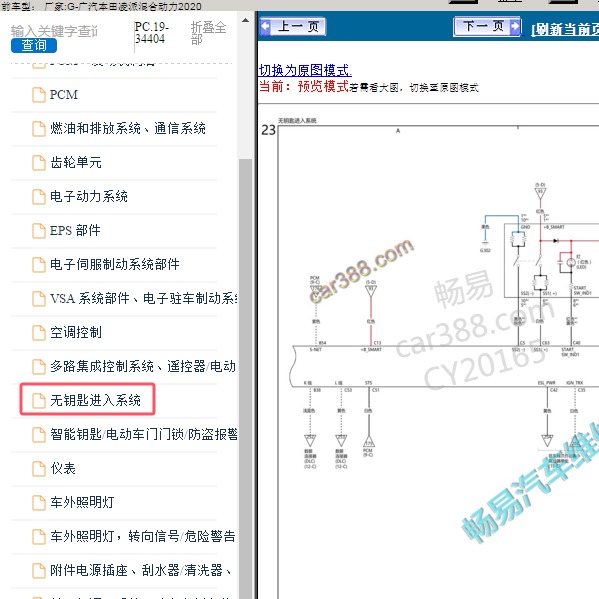Click the 当前：预览模式 status text

click(304, 87)
